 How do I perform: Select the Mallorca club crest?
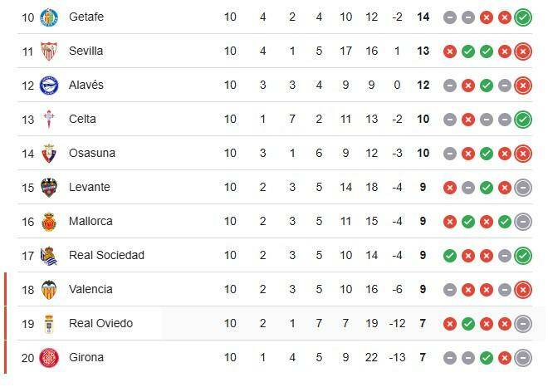pyautogui.click(x=48, y=221)
